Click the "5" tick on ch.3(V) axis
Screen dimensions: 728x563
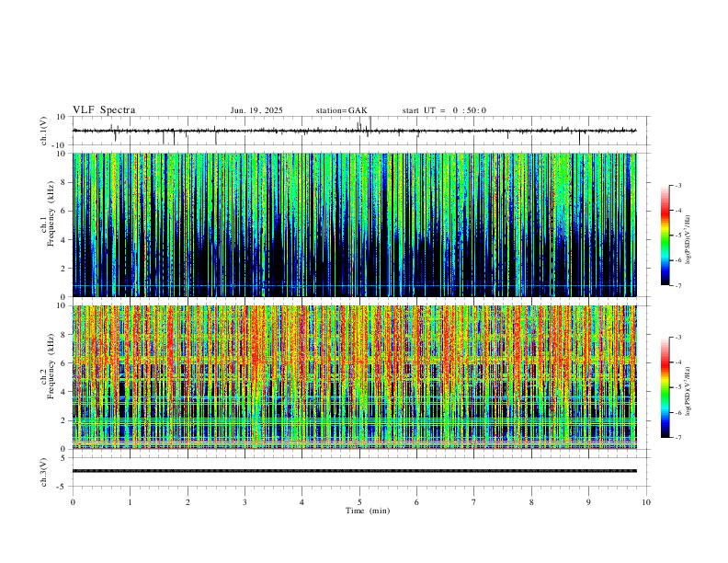tap(63, 458)
